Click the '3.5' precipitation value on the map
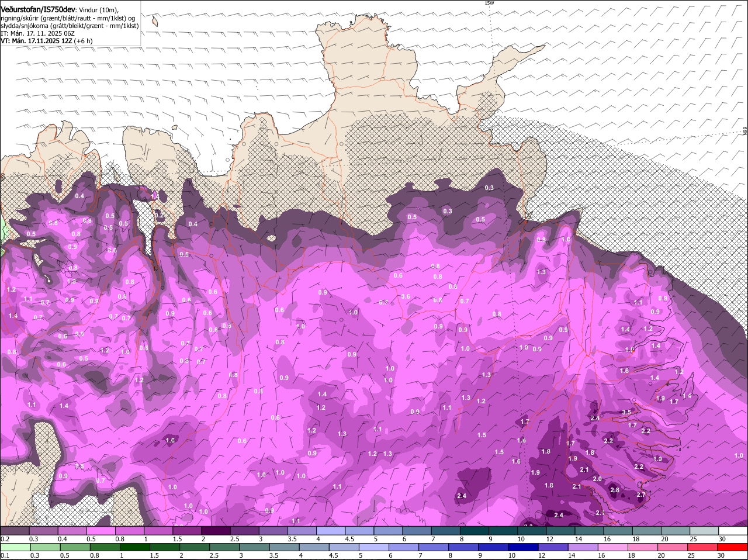 coord(626,412)
